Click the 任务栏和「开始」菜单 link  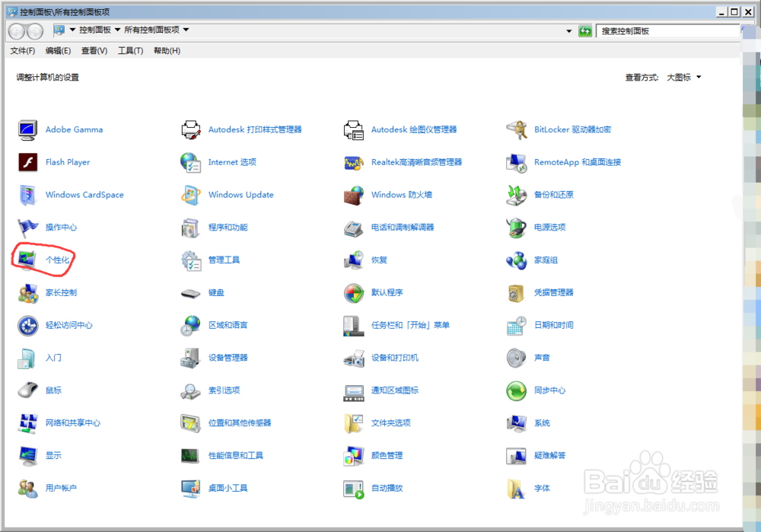pos(411,325)
